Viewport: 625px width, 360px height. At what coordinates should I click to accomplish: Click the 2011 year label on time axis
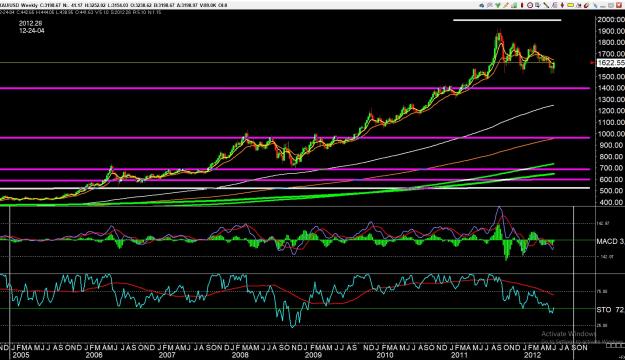pyautogui.click(x=459, y=355)
